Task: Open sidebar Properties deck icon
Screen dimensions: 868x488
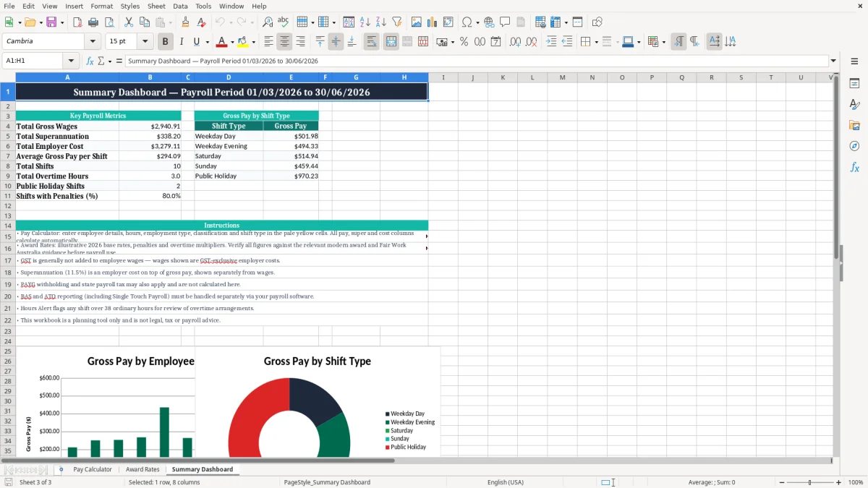Action: 855,84
